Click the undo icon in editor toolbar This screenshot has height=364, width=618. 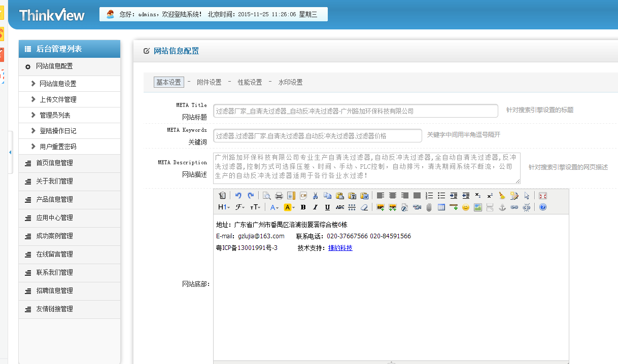pos(238,196)
